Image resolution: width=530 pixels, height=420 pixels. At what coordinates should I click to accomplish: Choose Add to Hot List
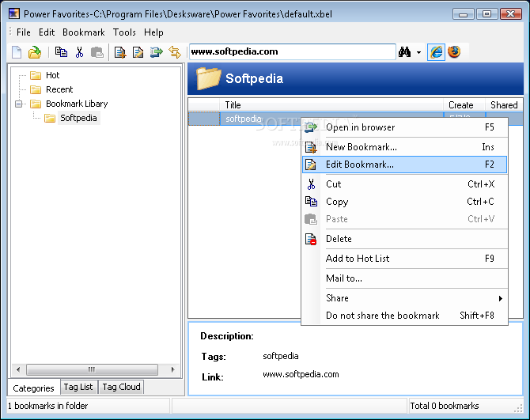[404, 259]
